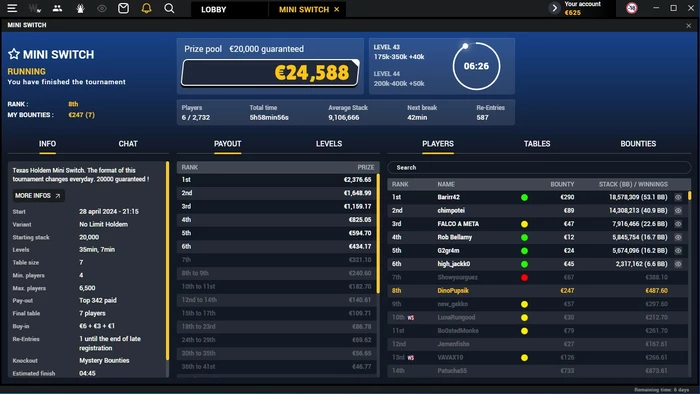Select the highlighted DinoPupsik player row
Screen dimensions: 700x394
point(538,290)
